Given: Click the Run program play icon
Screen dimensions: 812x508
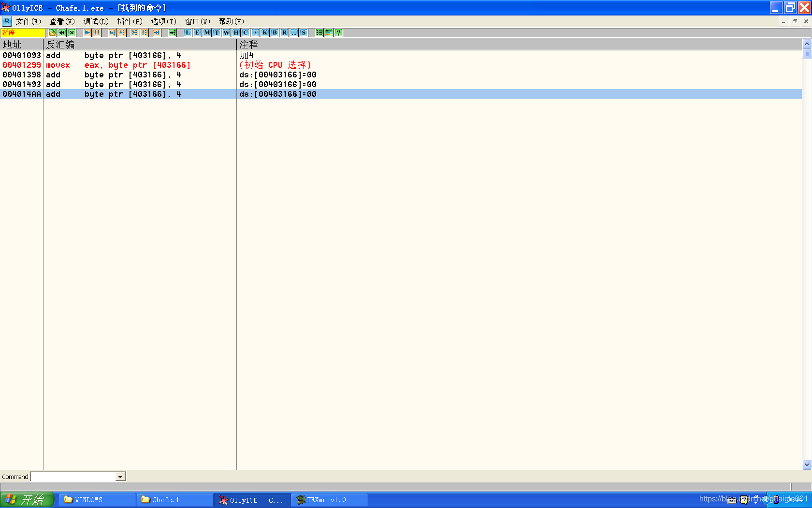Looking at the screenshot, I should 87,32.
